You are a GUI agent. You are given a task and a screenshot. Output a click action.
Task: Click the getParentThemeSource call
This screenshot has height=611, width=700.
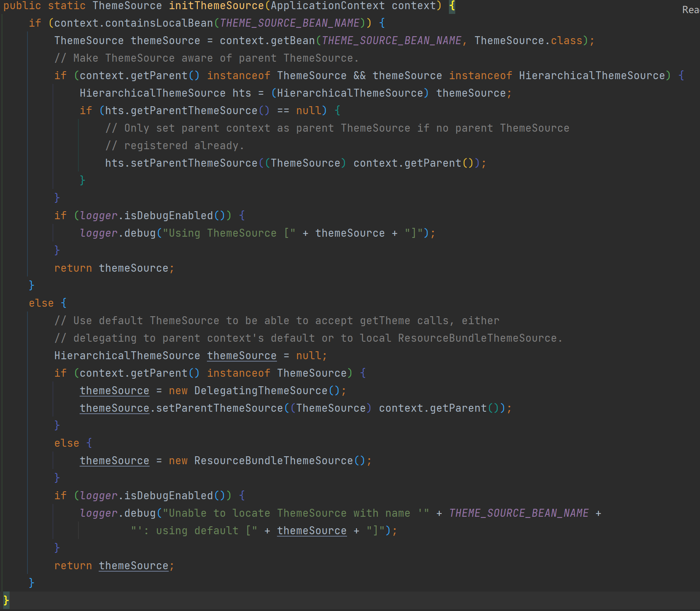click(x=194, y=111)
